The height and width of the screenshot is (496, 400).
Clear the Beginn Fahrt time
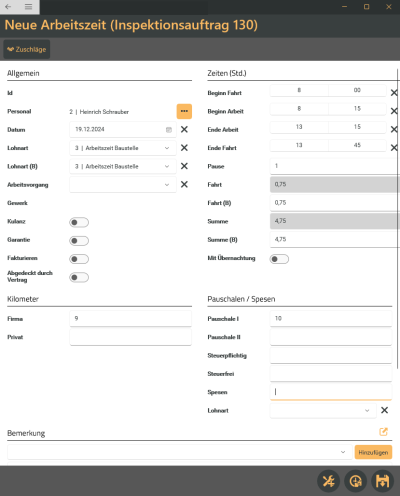[x=394, y=93]
